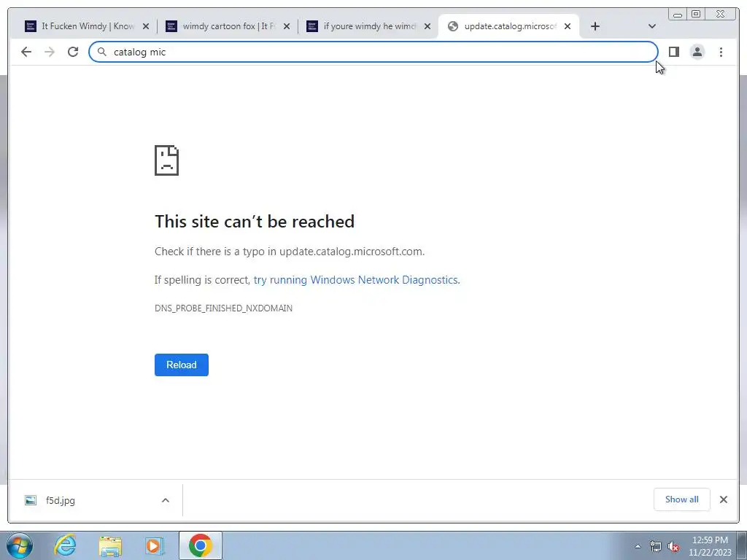Image resolution: width=747 pixels, height=560 pixels.
Task: Close the 'wimdy cartoon fox' tab
Action: [x=287, y=26]
